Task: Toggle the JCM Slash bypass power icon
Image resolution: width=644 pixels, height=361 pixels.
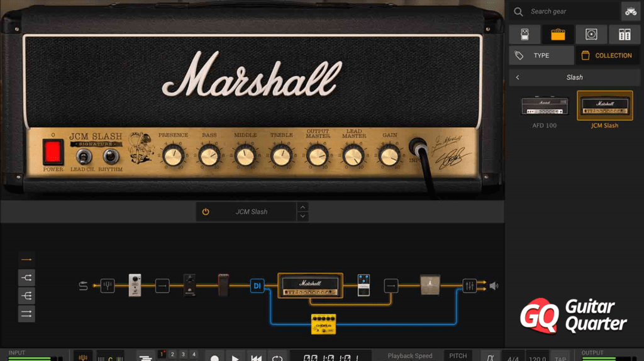Action: pyautogui.click(x=206, y=212)
